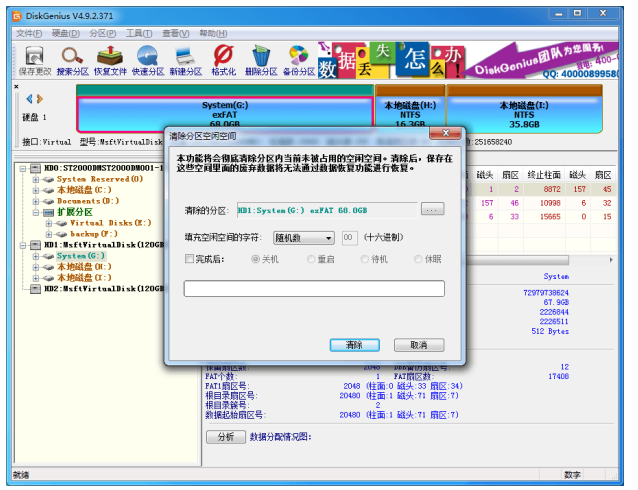The height and width of the screenshot is (490, 638).
Task: Click the drive icon next to 本地磁盘 (H:)
Action: (x=48, y=267)
